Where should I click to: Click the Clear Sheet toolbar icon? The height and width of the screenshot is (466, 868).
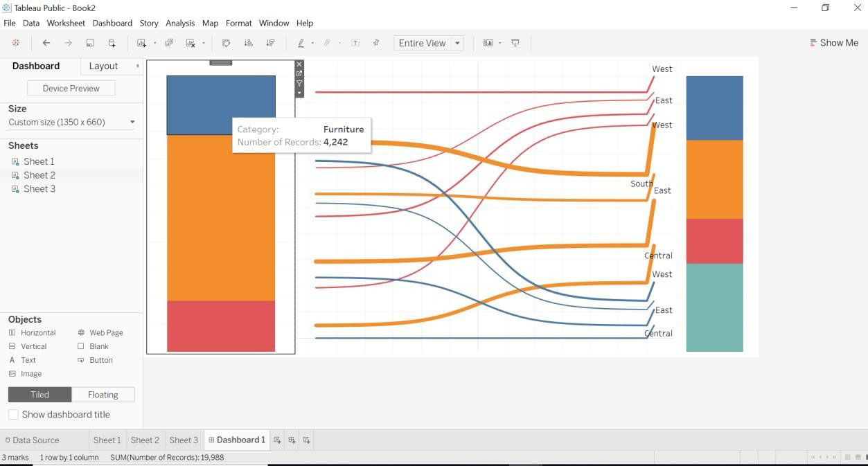tap(191, 43)
